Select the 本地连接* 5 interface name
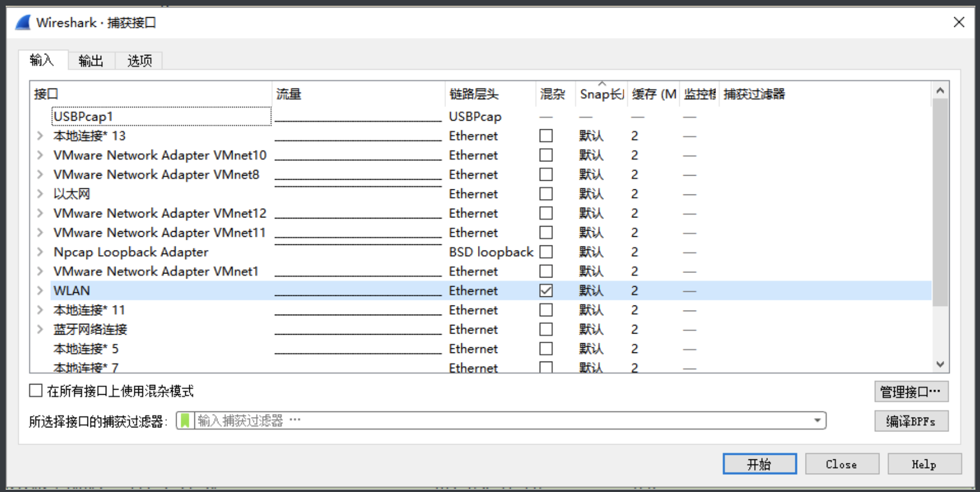Viewport: 980px width, 492px height. click(86, 349)
